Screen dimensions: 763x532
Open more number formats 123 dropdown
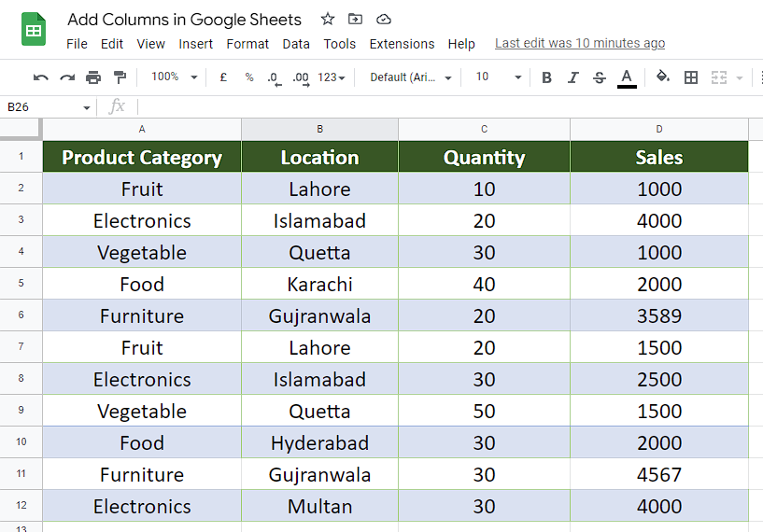[x=332, y=77]
